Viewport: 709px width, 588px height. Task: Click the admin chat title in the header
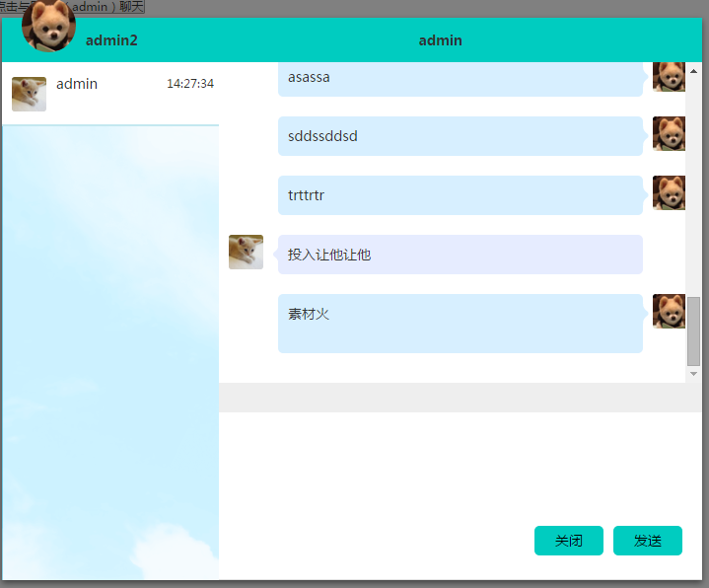coord(440,40)
